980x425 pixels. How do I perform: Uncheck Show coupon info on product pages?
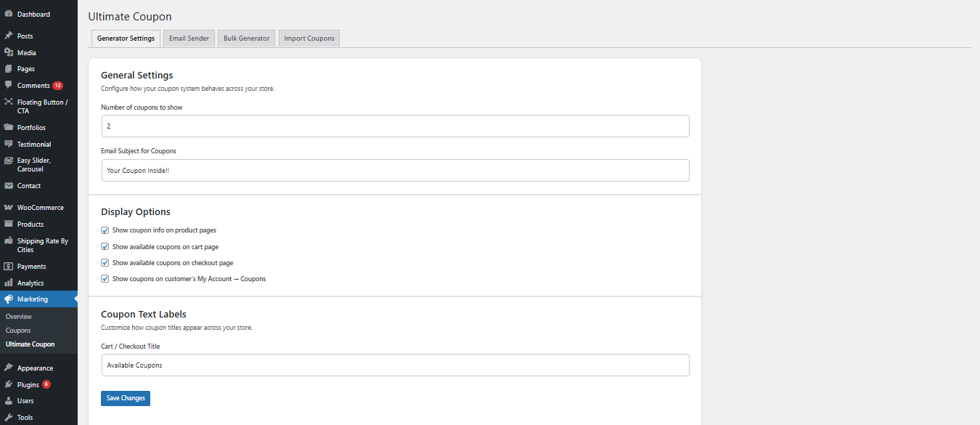tap(105, 230)
